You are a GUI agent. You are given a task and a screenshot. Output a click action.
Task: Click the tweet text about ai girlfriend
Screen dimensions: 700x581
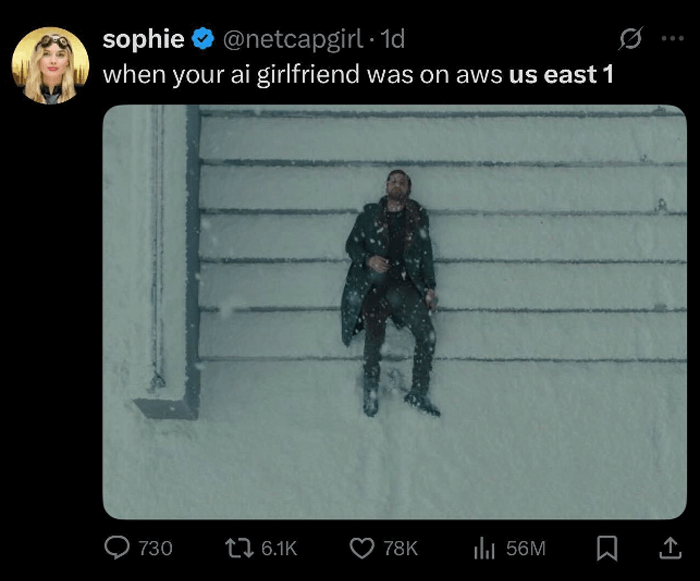click(x=358, y=75)
